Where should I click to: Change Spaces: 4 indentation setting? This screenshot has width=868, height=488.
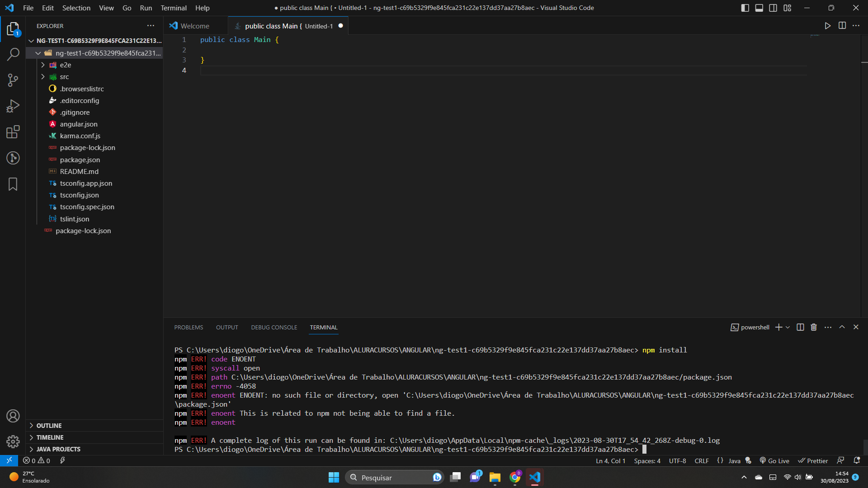coord(647,460)
